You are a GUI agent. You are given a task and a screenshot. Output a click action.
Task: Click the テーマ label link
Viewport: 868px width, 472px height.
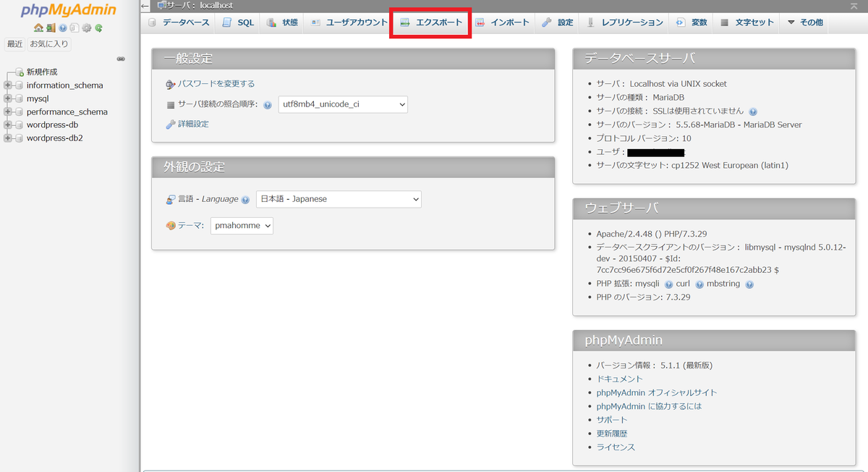click(x=190, y=226)
